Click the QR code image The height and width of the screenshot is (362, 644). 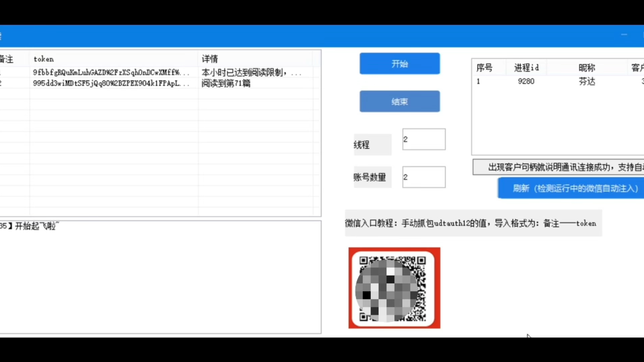pyautogui.click(x=394, y=288)
